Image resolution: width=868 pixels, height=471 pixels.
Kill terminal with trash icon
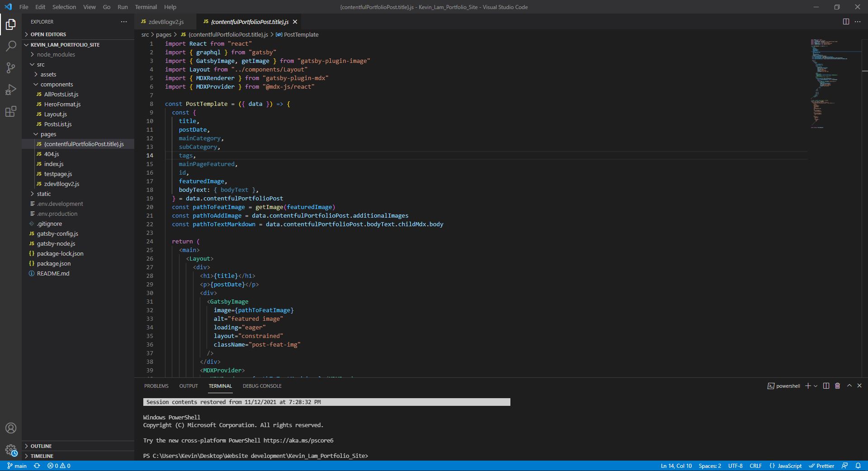837,386
